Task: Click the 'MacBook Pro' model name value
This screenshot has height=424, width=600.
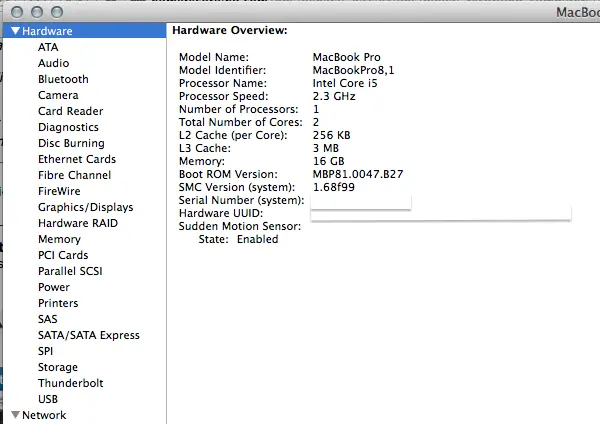Action: click(x=346, y=57)
